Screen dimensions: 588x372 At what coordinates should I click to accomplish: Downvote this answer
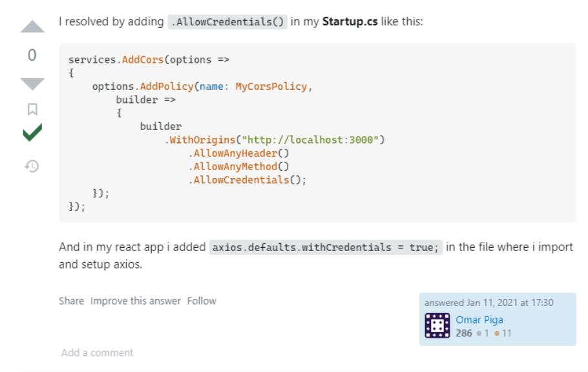(x=32, y=83)
